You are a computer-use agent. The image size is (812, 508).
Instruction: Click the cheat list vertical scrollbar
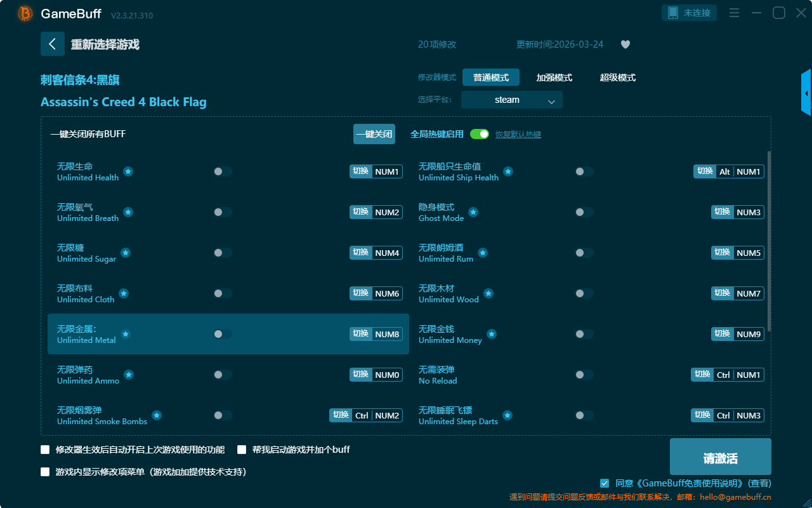pos(769,241)
